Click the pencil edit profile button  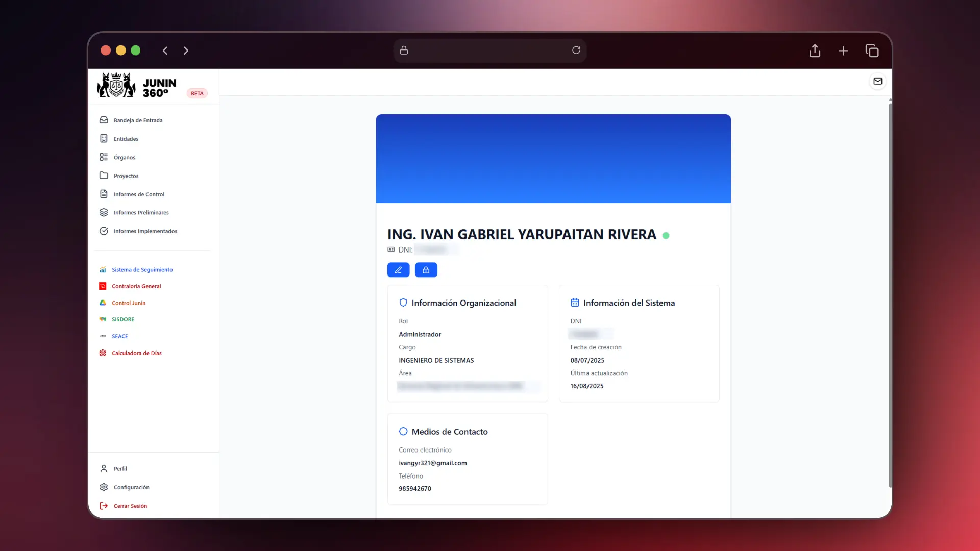[398, 270]
